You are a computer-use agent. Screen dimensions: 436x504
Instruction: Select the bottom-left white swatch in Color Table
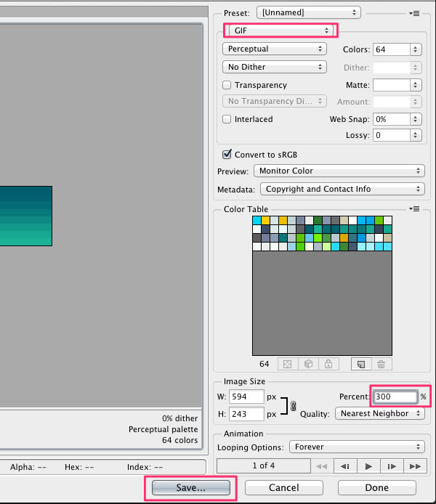[x=257, y=246]
